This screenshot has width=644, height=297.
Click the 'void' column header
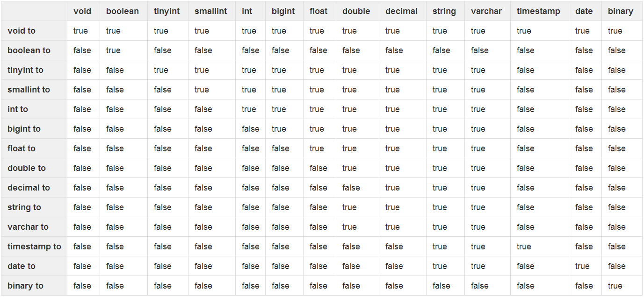[82, 11]
